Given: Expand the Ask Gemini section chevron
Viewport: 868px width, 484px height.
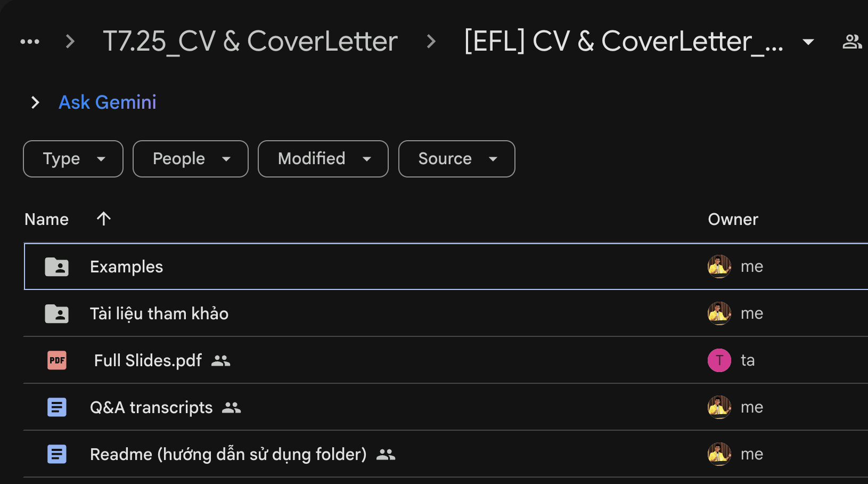Looking at the screenshot, I should pos(35,102).
